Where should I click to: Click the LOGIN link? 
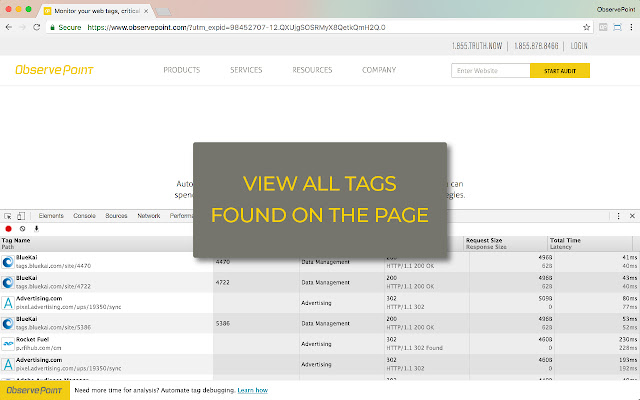point(579,46)
